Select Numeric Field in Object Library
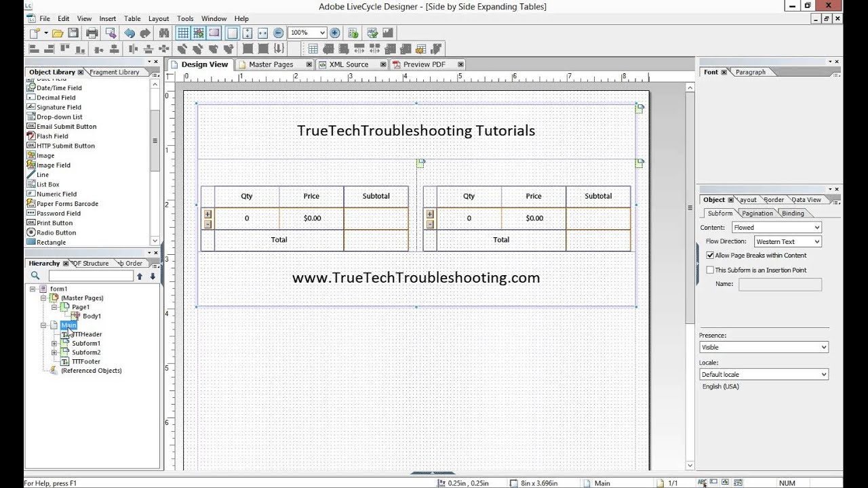868x488 pixels. click(x=56, y=194)
